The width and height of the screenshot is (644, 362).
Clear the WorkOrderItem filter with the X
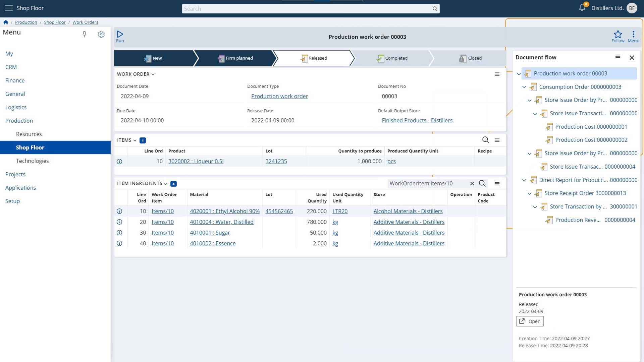click(472, 184)
